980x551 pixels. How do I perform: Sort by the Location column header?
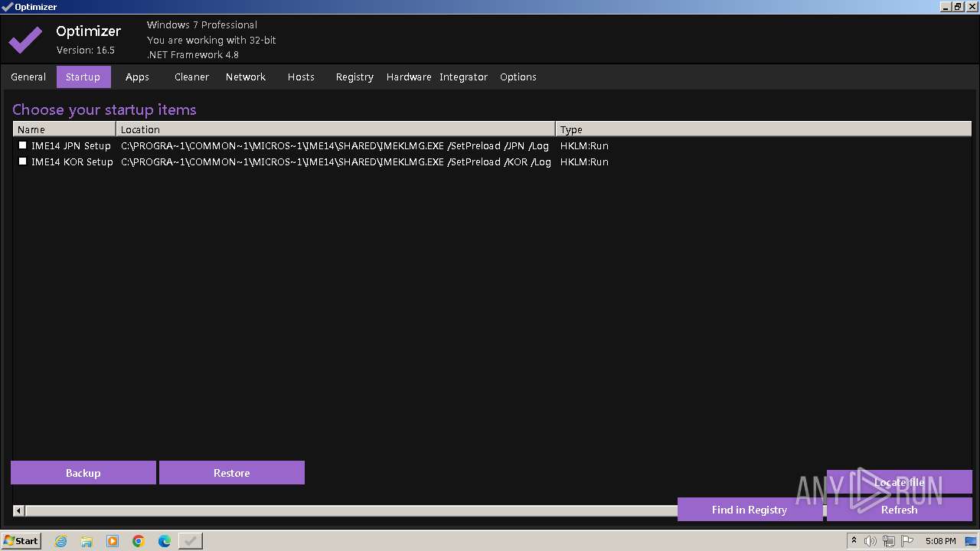pyautogui.click(x=335, y=129)
